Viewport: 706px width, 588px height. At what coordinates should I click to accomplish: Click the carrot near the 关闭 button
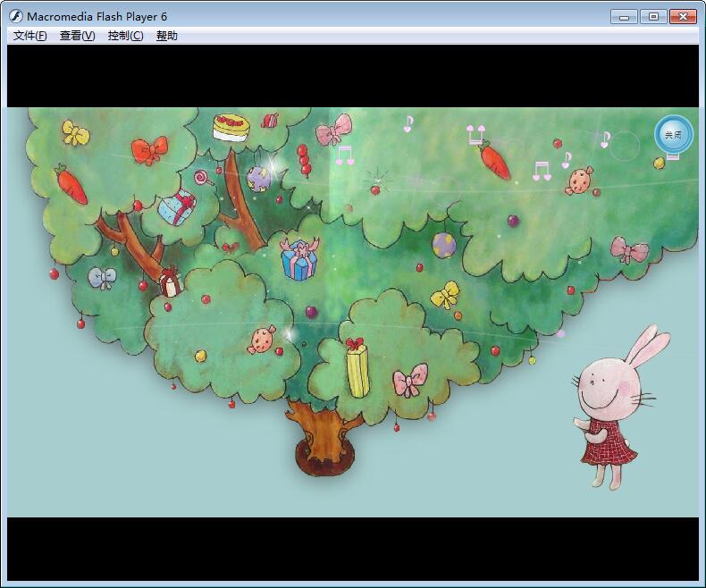click(493, 160)
